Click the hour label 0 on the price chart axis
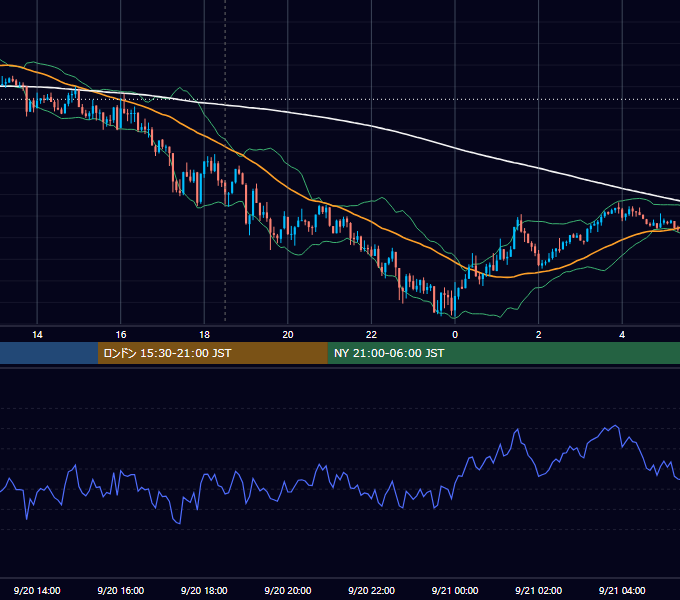Screen dimensions: 680x600 pos(455,335)
